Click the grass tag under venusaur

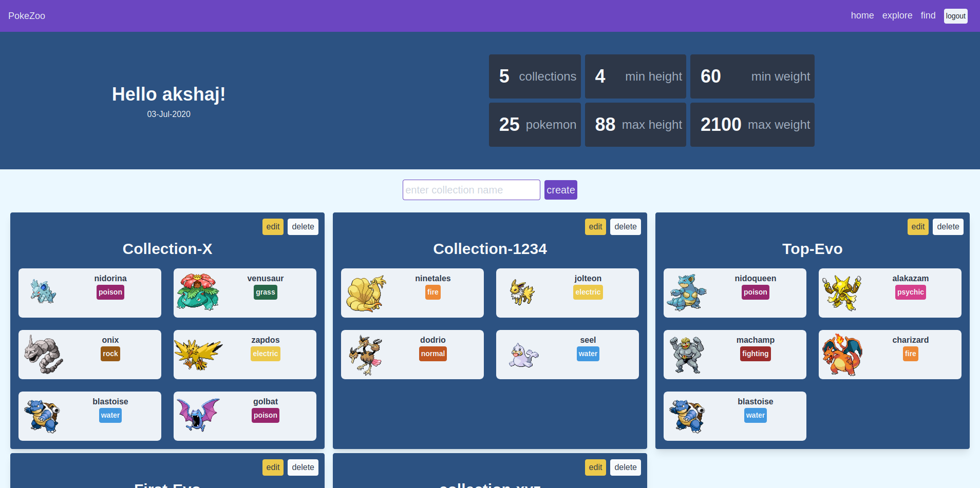(x=266, y=292)
